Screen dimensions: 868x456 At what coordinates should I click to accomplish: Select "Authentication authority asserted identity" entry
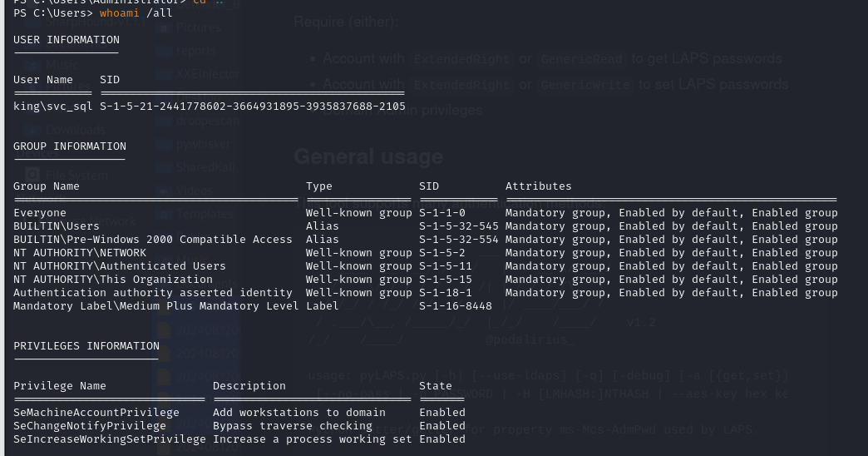coord(153,293)
